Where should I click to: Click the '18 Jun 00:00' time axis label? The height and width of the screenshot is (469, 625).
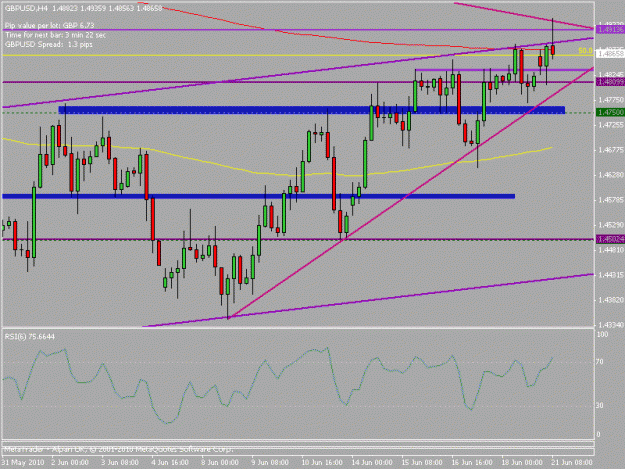[522, 462]
